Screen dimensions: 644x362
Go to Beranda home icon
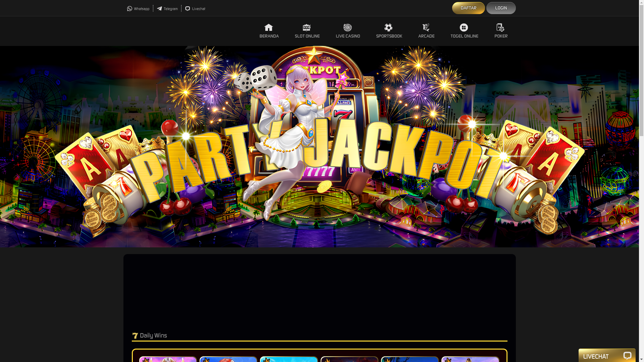click(269, 27)
